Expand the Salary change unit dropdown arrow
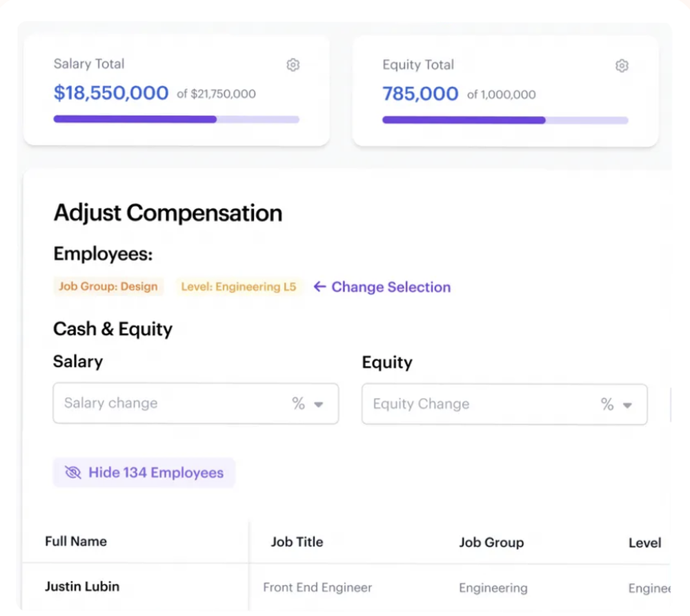690x616 pixels. tap(319, 404)
